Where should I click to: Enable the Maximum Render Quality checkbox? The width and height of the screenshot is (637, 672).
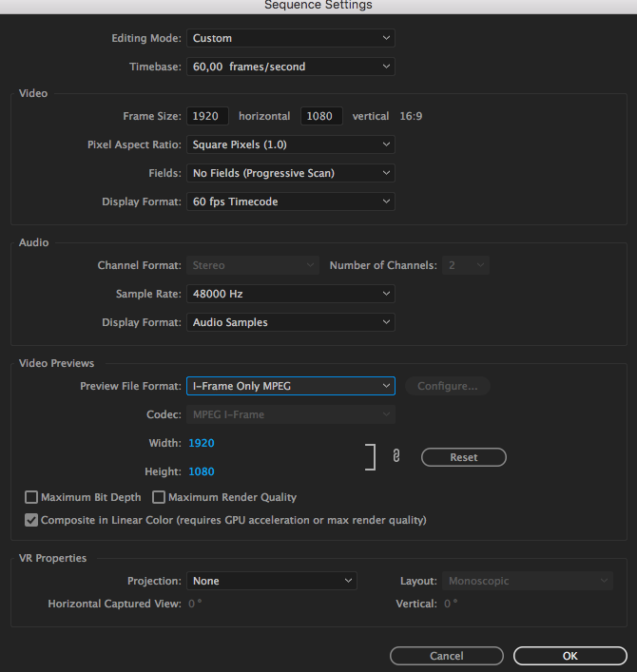(159, 497)
